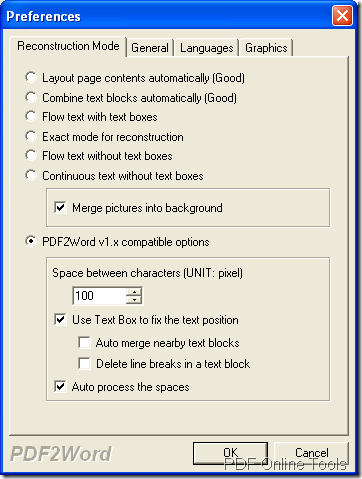Open the Languages tab
Screen dimensions: 362x479
pyautogui.click(x=207, y=48)
